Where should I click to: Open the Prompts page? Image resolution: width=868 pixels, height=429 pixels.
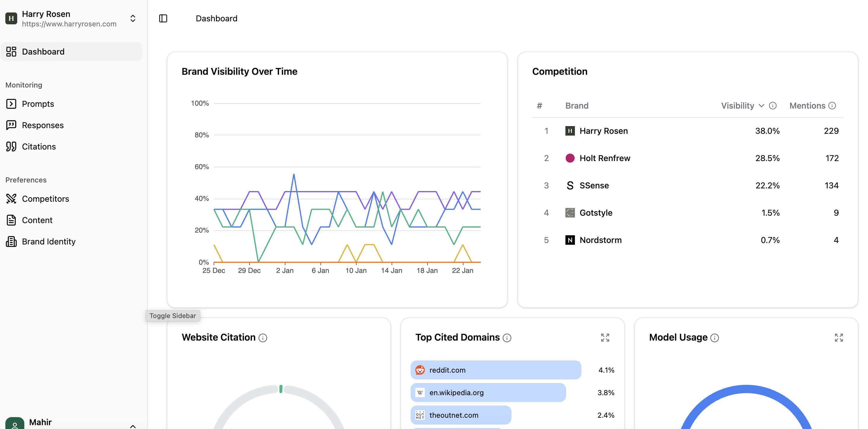point(38,104)
